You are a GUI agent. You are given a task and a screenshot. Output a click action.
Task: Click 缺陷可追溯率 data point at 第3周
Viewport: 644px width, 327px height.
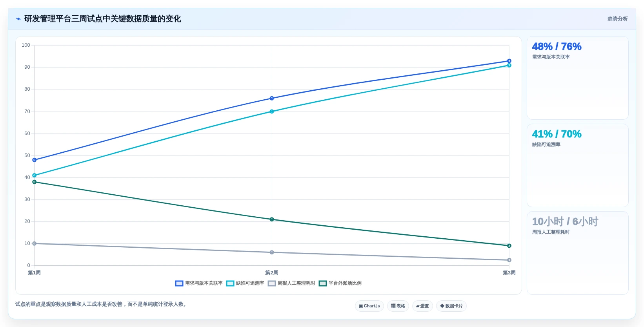pos(509,65)
